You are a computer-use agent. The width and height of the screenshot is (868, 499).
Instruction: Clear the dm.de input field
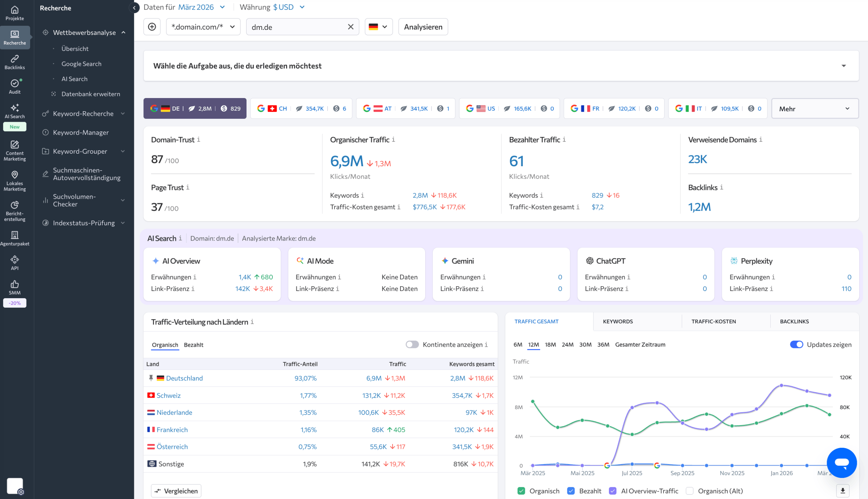pyautogui.click(x=350, y=26)
